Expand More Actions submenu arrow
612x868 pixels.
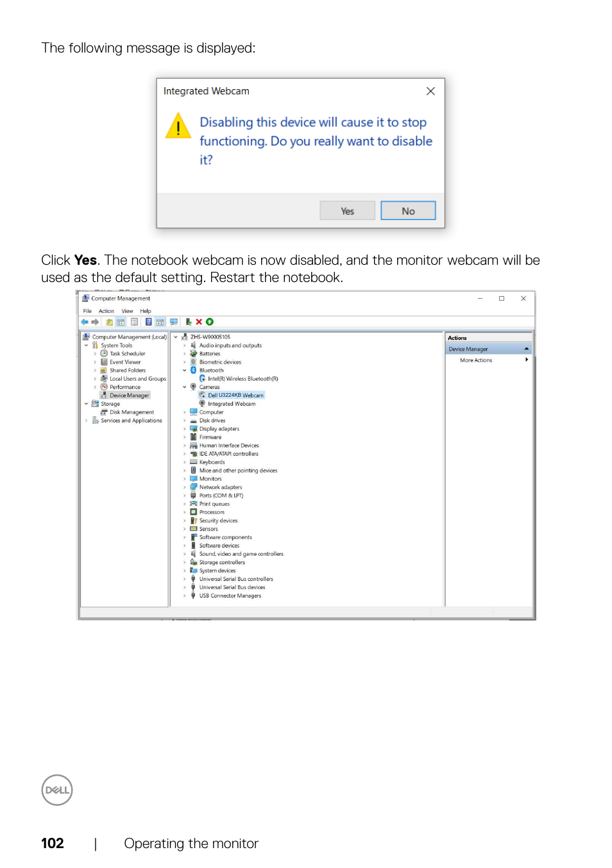[x=527, y=360]
